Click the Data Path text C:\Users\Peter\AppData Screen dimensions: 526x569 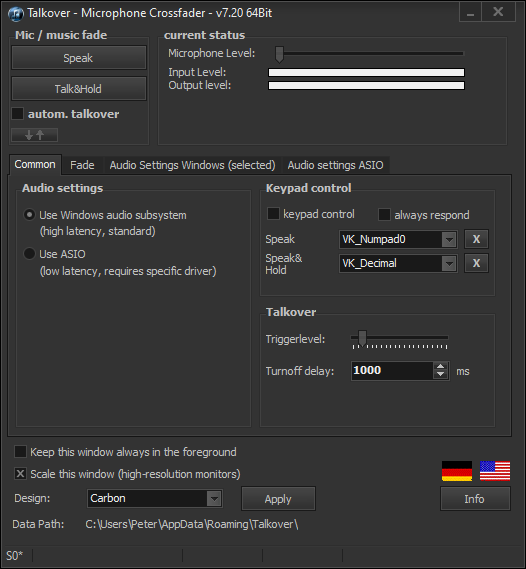point(192,524)
